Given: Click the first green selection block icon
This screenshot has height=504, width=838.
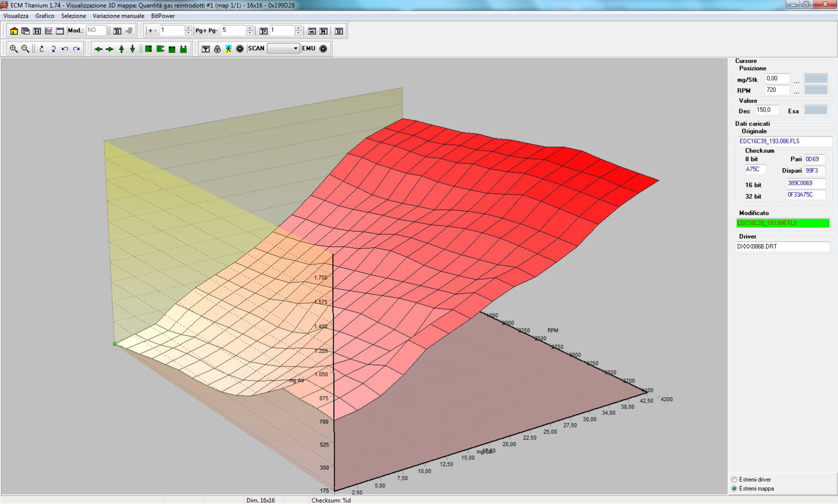Looking at the screenshot, I should (x=148, y=49).
